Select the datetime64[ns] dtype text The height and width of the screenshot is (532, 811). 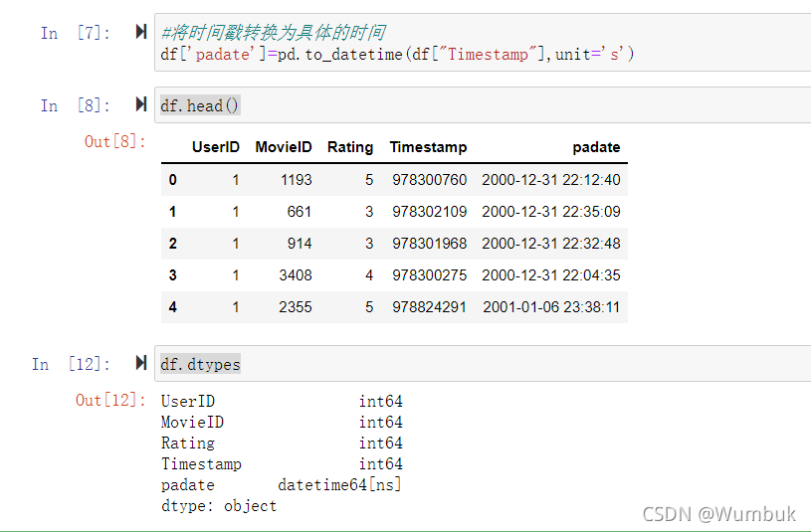[339, 484]
